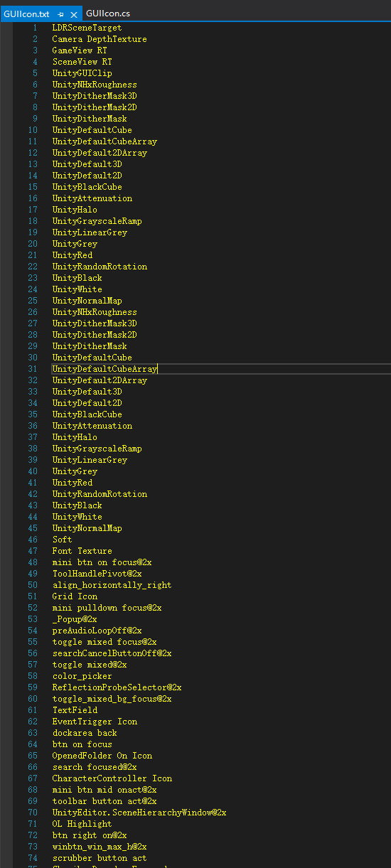
Task: Click the SceneView RT line
Action: coord(82,62)
